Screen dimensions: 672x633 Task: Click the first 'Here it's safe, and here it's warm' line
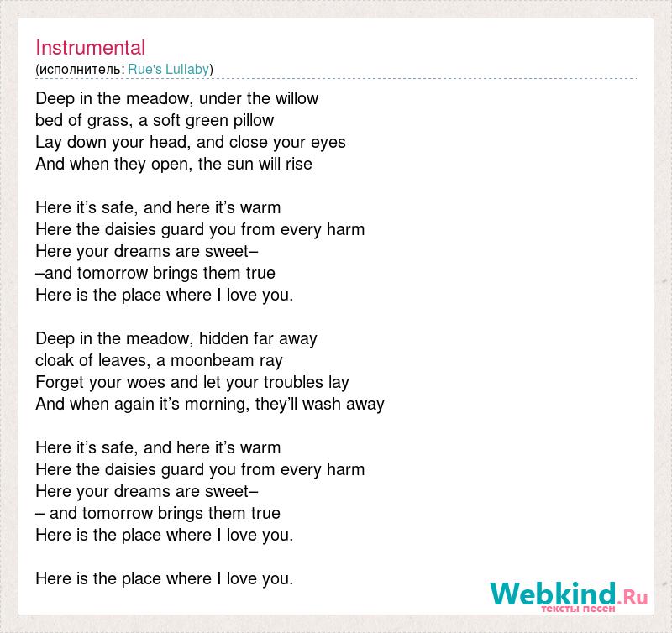click(158, 207)
